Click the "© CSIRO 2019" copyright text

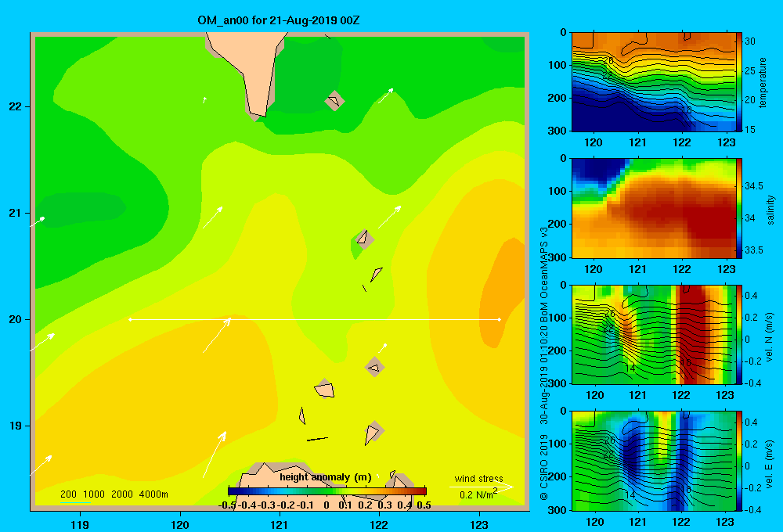coord(544,466)
